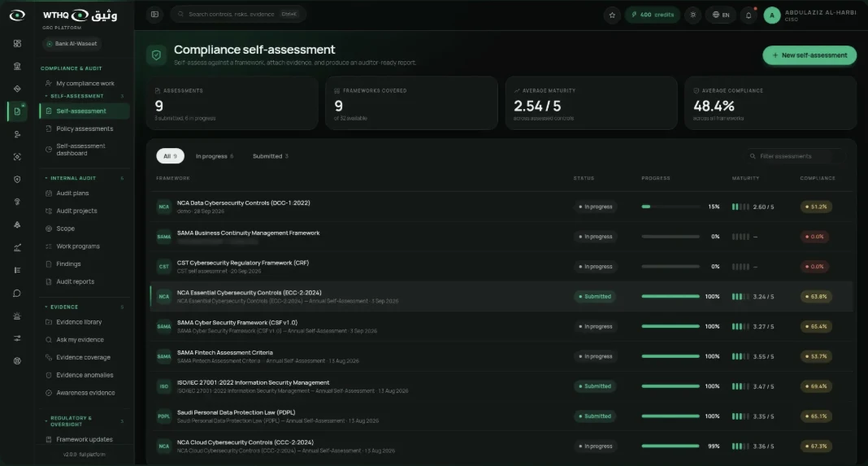Select the diamond-shaped icon in the rail
868x466 pixels.
(x=17, y=89)
